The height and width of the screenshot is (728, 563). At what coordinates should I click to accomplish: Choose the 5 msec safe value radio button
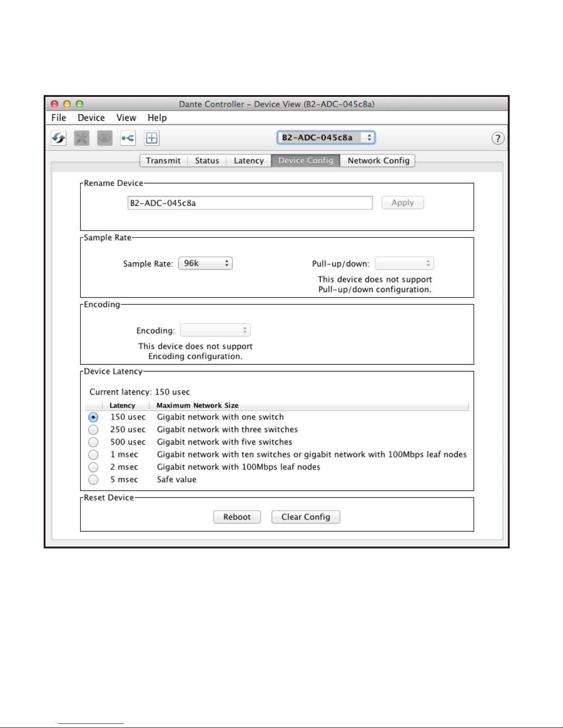(x=93, y=480)
